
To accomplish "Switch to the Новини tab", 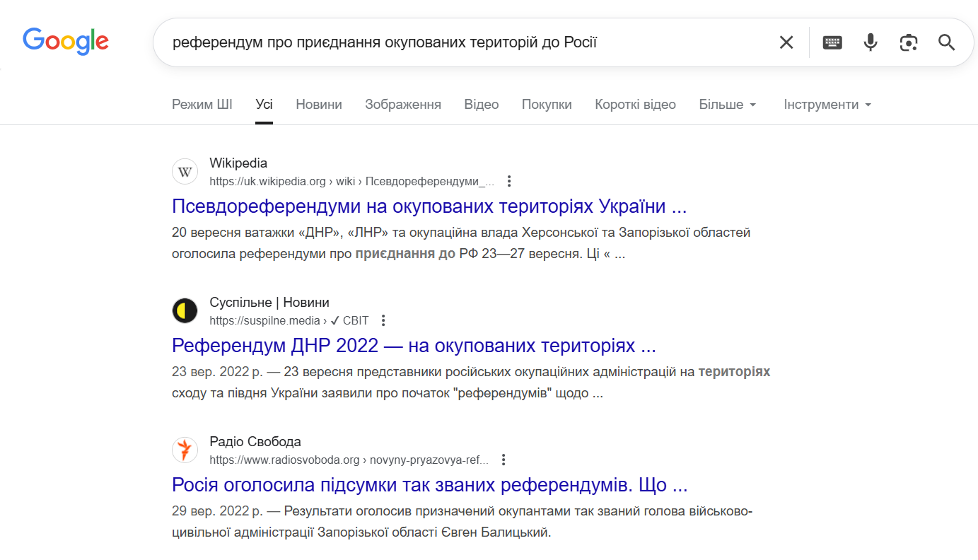I will (x=319, y=105).
